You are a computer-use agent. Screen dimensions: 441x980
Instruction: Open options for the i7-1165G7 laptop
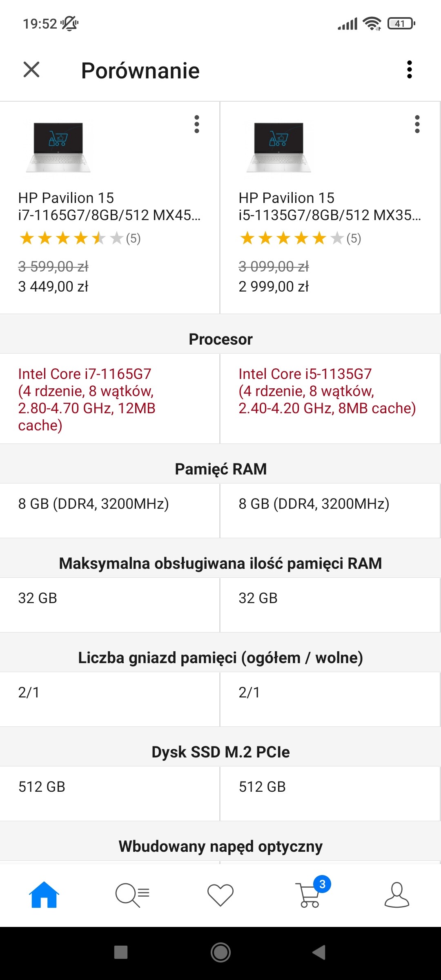197,124
